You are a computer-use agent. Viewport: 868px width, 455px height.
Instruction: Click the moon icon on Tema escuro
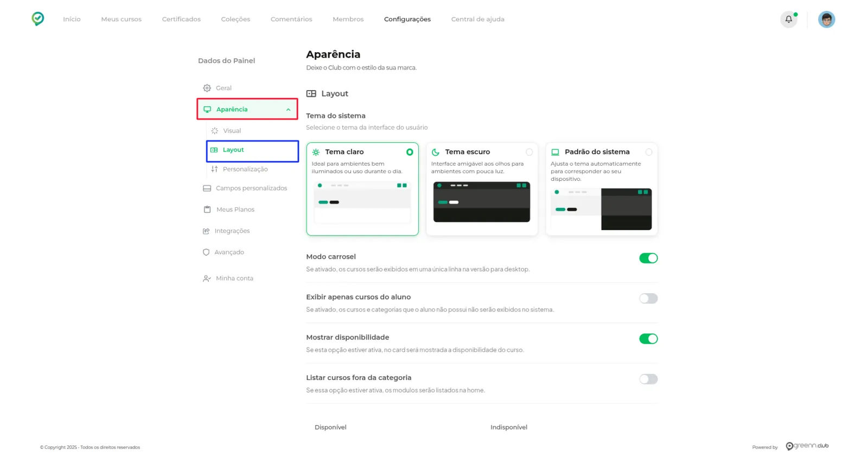point(436,152)
